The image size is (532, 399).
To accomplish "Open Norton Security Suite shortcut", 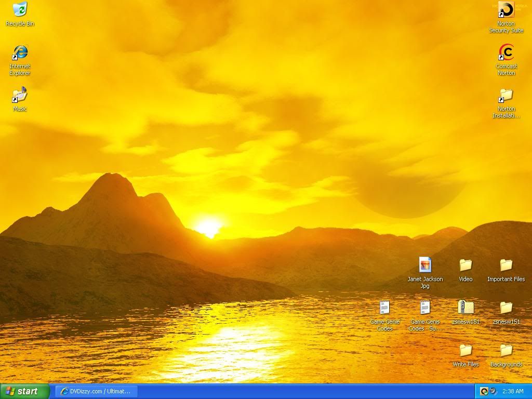I will (506, 9).
